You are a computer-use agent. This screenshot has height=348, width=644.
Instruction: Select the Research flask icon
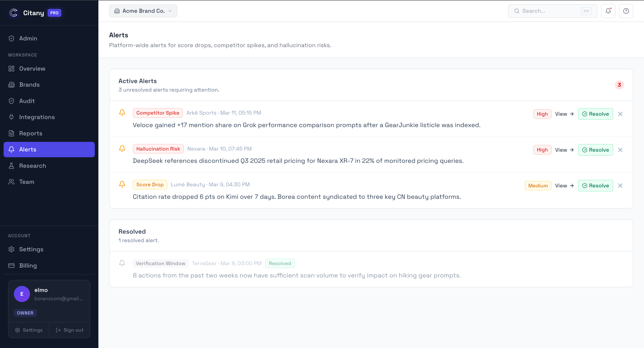coord(11,166)
